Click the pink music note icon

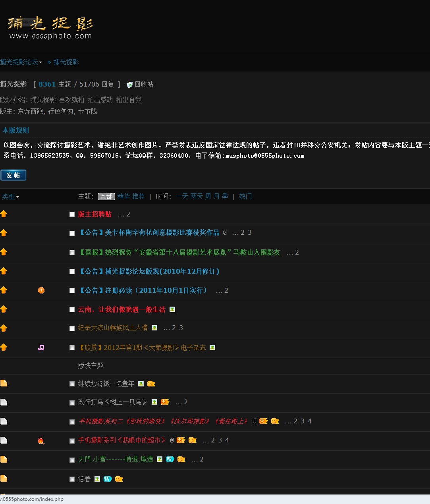[x=41, y=348]
